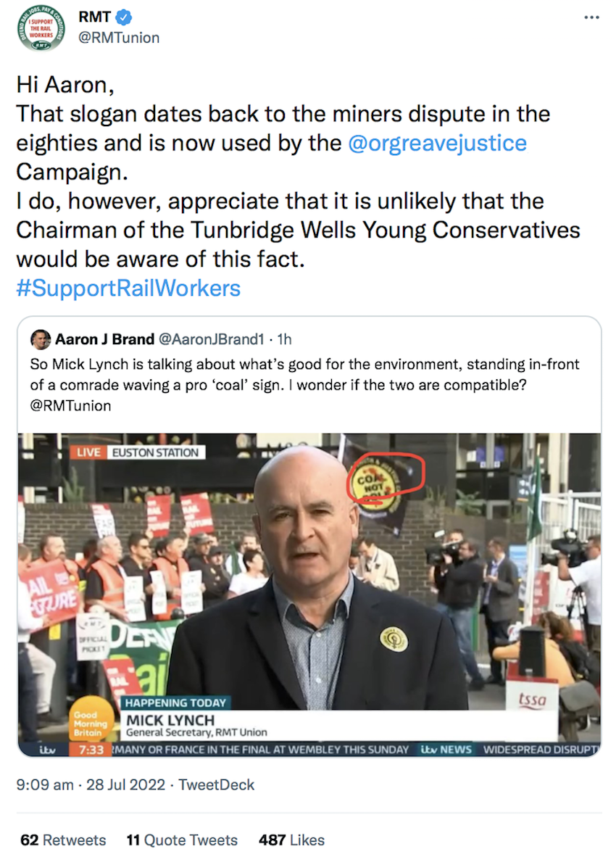This screenshot has height=862, width=616.
Task: View the 62 Retweets list
Action: [63, 840]
